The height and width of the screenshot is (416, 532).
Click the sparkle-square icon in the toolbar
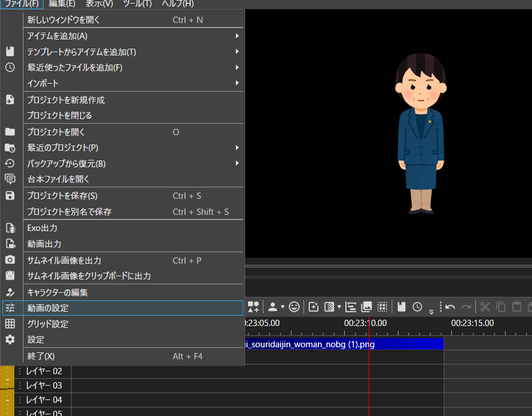[313, 307]
